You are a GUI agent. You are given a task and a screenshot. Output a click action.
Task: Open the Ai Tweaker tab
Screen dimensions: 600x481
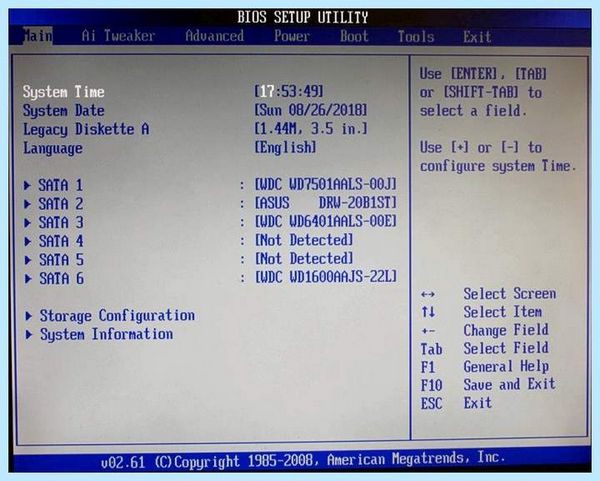118,36
